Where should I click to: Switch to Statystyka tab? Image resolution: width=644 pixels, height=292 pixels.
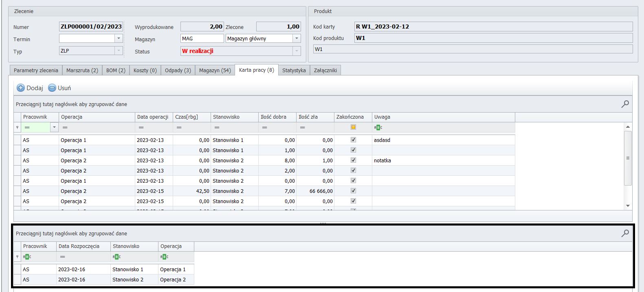pyautogui.click(x=294, y=70)
